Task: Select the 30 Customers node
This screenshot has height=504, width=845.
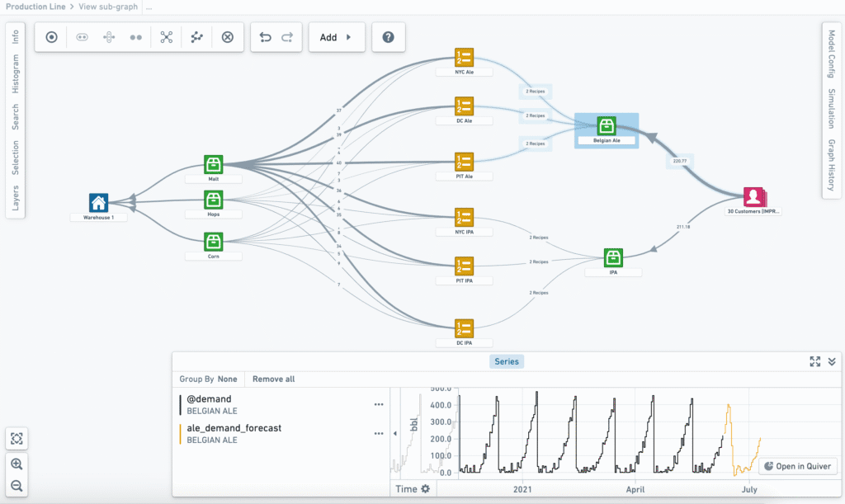Action: coord(754,197)
